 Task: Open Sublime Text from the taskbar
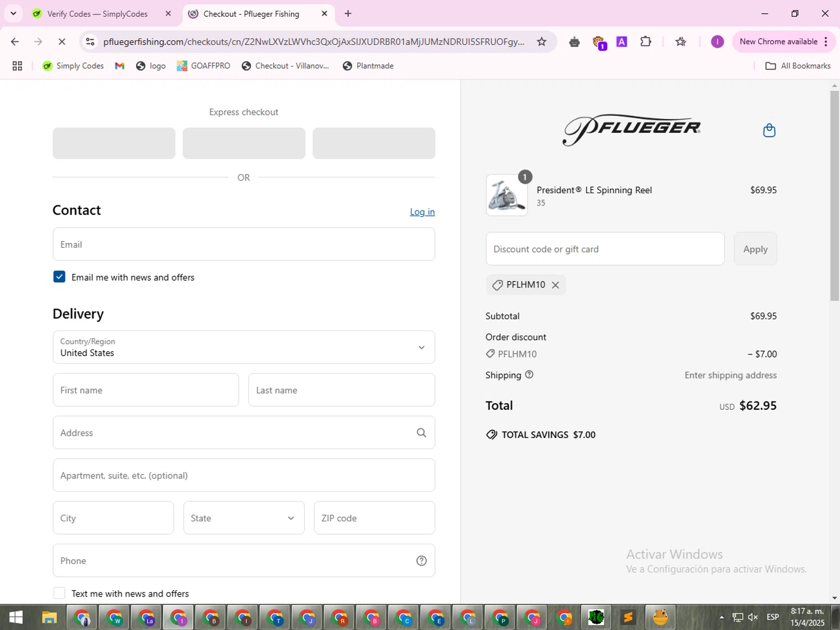coord(628,618)
